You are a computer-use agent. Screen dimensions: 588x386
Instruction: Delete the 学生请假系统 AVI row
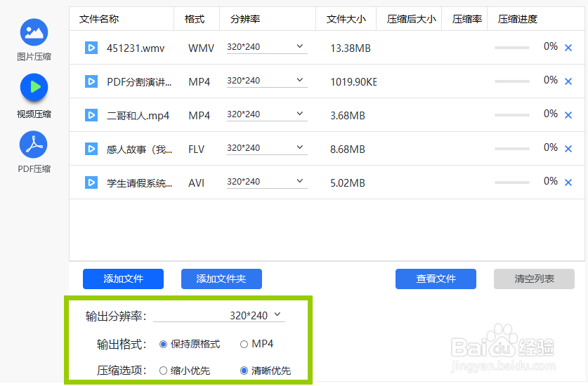pyautogui.click(x=568, y=182)
